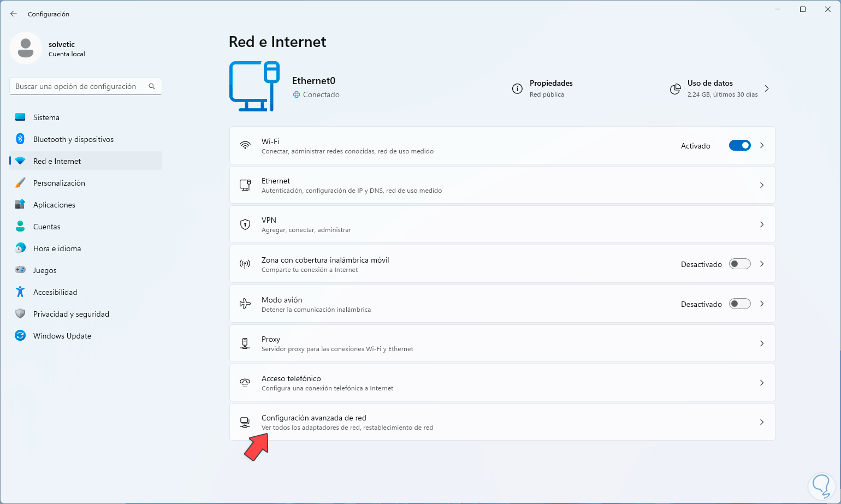
Task: Click the solvetic user avatar icon
Action: coord(26,48)
